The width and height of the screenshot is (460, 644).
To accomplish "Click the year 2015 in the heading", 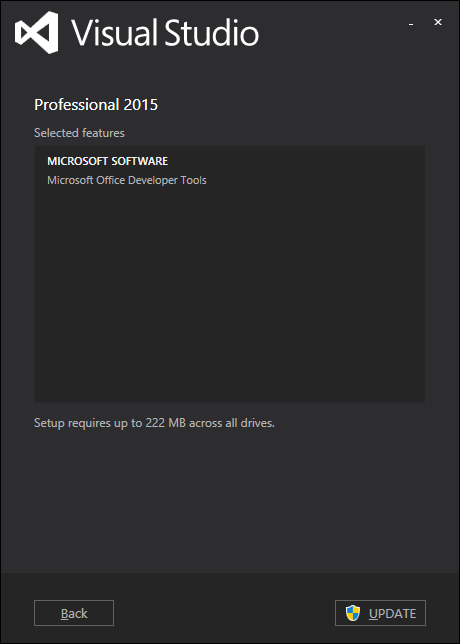I will (141, 105).
